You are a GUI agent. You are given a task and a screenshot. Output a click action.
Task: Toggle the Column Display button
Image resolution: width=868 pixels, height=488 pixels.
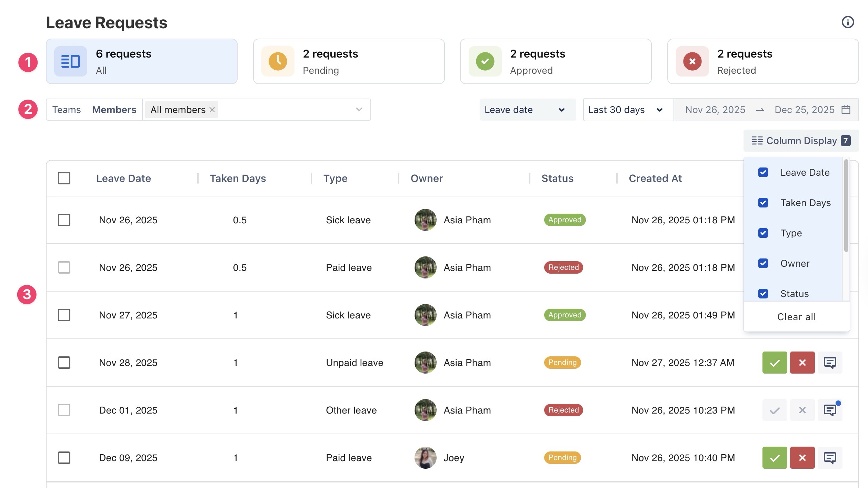point(800,141)
